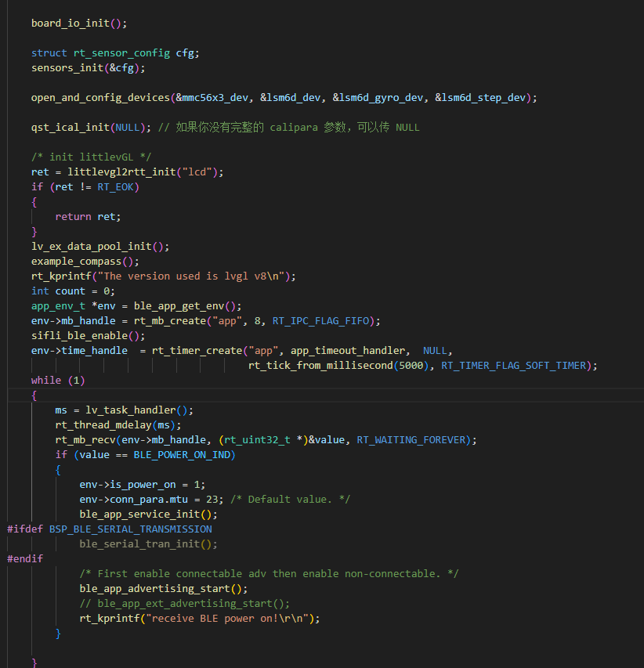The width and height of the screenshot is (644, 668).
Task: Click the qst_ical_init function call
Action: [71, 127]
